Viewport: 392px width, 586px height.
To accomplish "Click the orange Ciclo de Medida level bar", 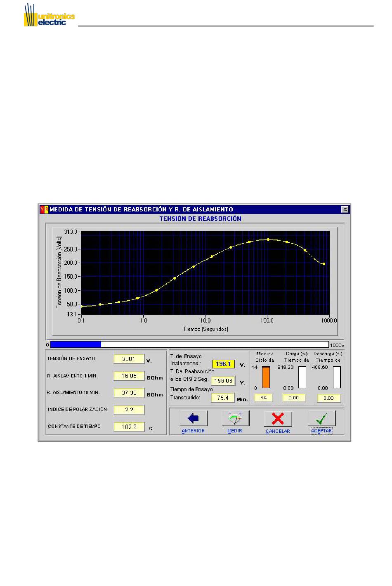I will (x=266, y=377).
